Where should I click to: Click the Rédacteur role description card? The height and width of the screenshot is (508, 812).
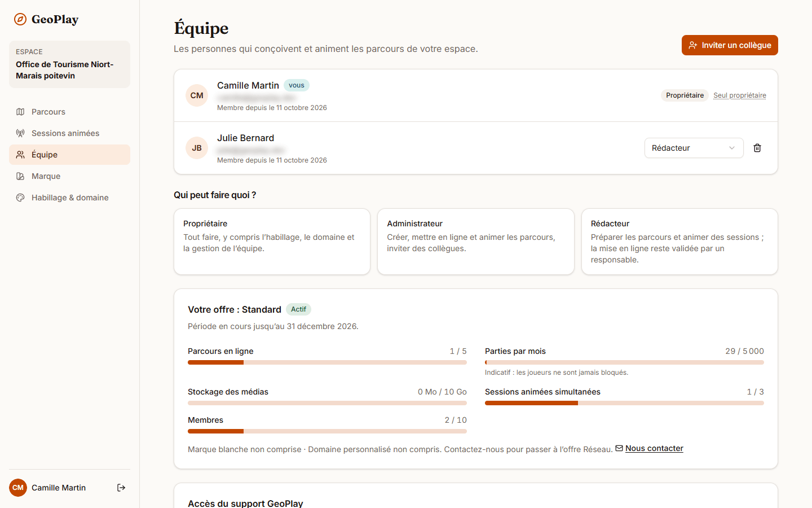pyautogui.click(x=679, y=242)
